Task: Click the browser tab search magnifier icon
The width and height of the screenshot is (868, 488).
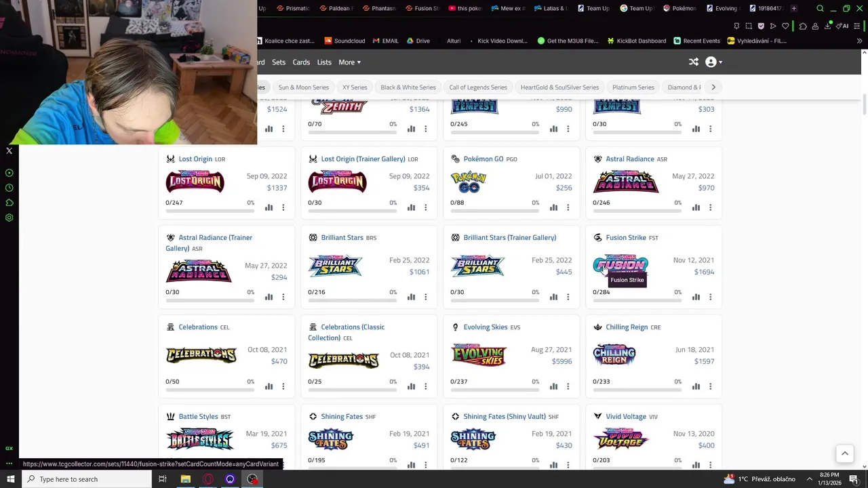Action: coord(821,9)
